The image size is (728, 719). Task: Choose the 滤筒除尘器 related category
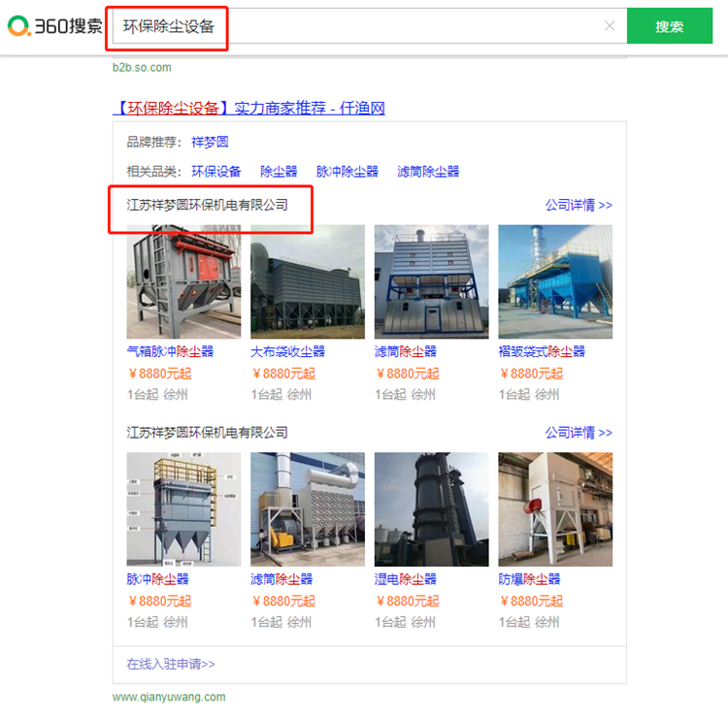(428, 172)
